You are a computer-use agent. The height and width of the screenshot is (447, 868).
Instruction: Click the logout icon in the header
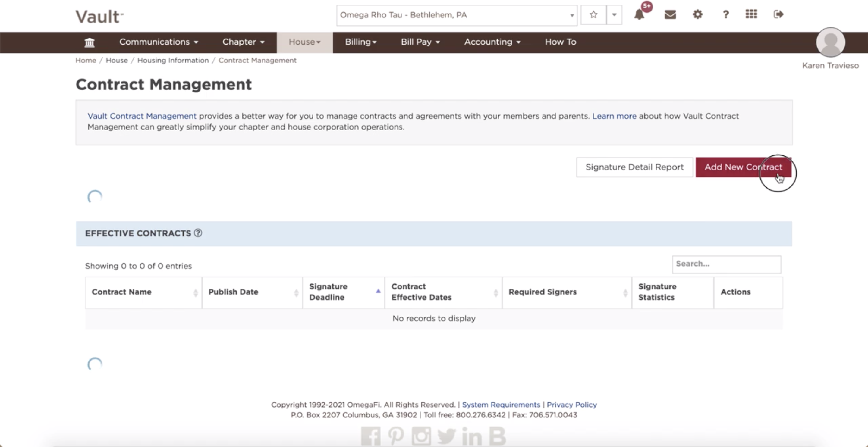pyautogui.click(x=778, y=15)
